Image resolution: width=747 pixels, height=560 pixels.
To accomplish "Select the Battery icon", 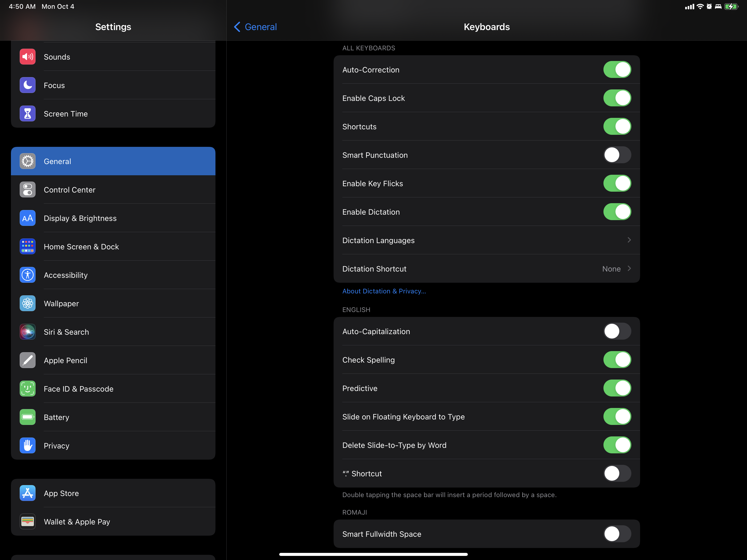I will pos(27,417).
